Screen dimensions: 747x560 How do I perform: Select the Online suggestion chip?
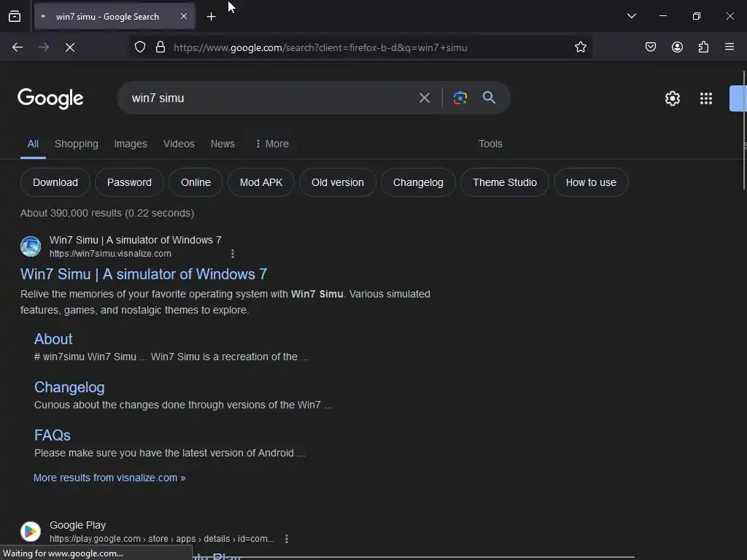[x=196, y=182]
